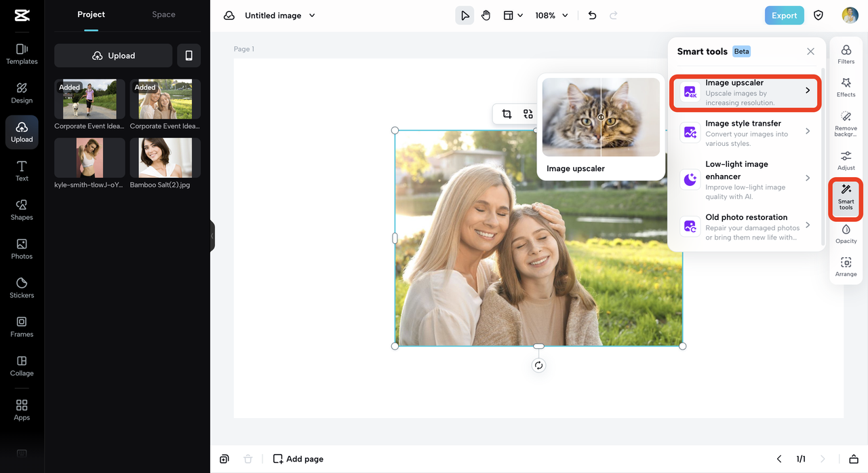
Task: Select the Bamboo Salt(2).jpg thumbnail
Action: click(165, 158)
